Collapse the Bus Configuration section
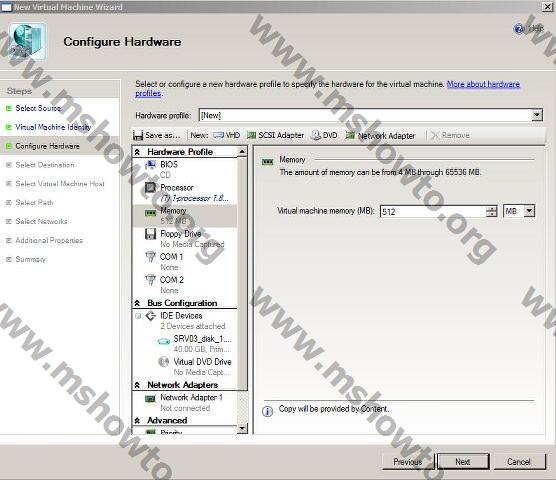 [138, 303]
